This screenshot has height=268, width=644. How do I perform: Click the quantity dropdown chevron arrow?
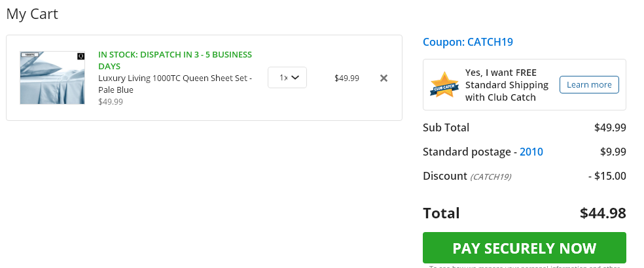tap(295, 78)
